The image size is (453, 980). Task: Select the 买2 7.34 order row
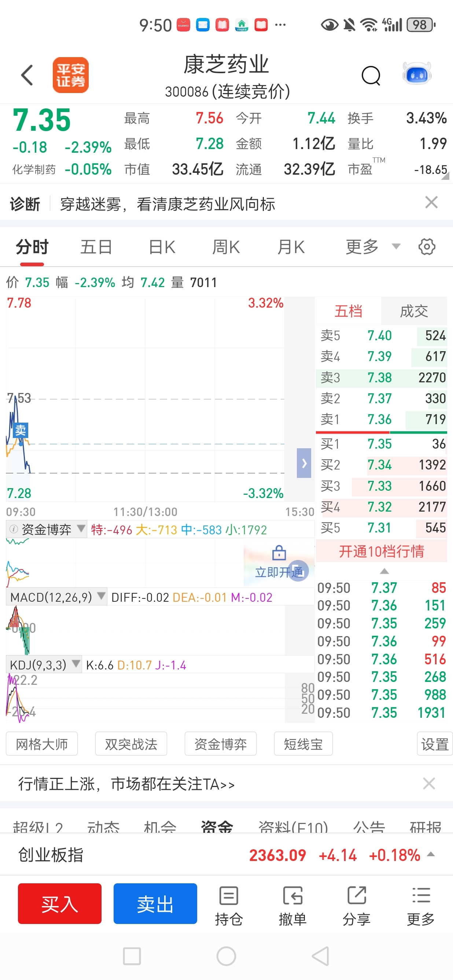(x=382, y=464)
